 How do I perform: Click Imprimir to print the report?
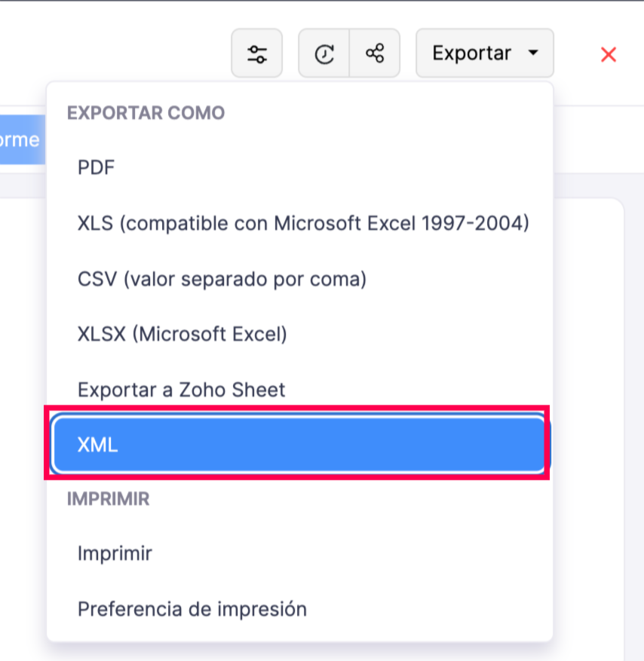[115, 553]
